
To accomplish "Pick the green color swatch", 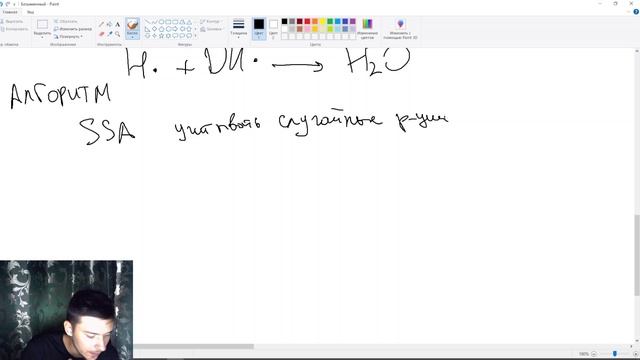I will 330,22.
